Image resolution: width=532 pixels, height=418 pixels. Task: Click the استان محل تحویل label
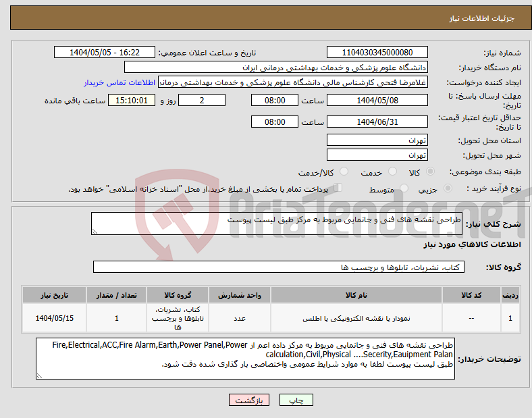(489, 141)
